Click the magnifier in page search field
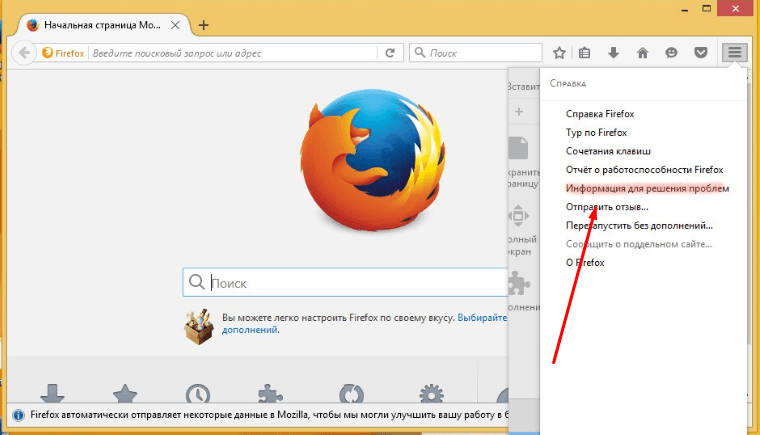 pos(196,282)
